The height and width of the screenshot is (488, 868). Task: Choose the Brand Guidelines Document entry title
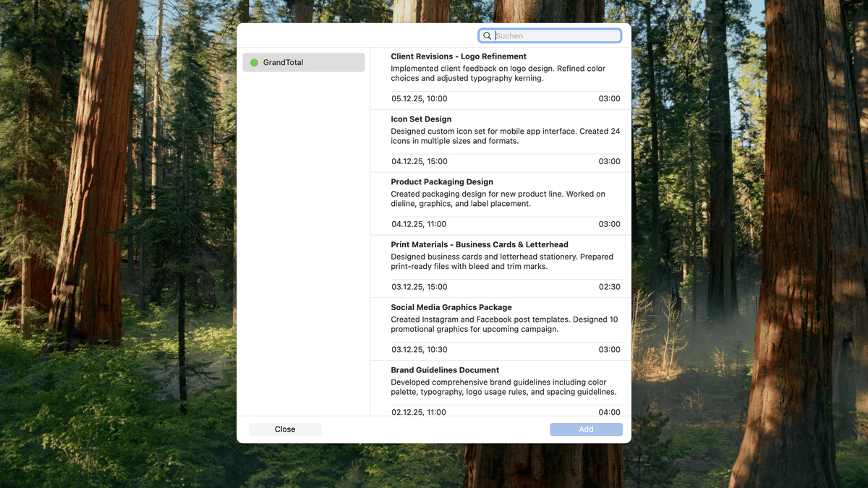(x=444, y=370)
